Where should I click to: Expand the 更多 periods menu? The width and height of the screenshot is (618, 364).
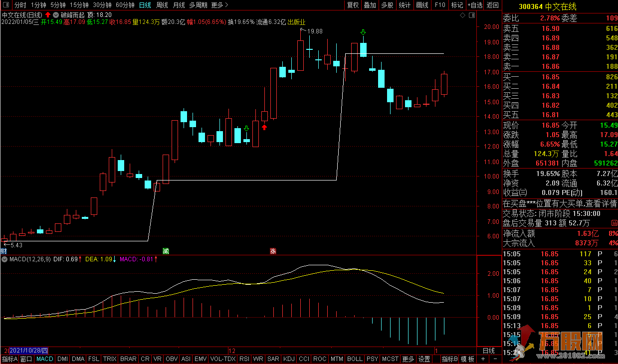pos(219,5)
